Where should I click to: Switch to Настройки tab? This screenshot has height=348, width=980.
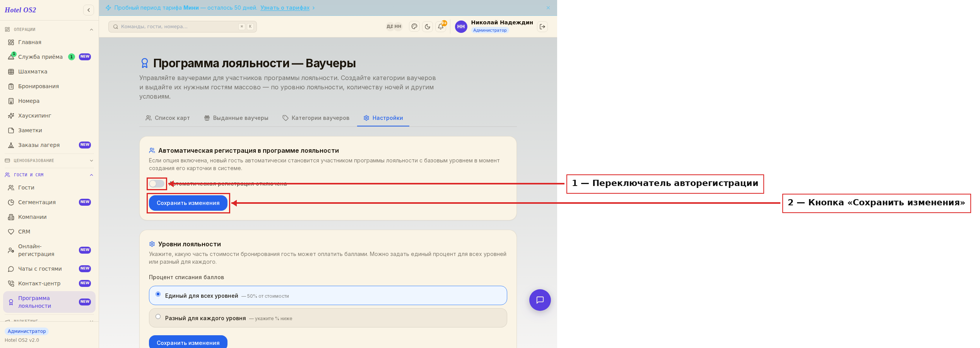pyautogui.click(x=383, y=118)
